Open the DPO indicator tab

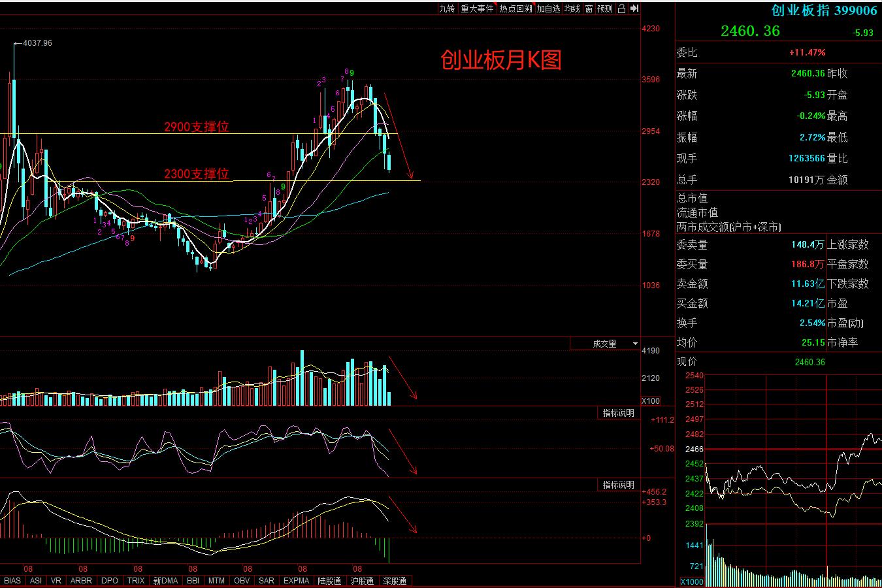tap(110, 581)
